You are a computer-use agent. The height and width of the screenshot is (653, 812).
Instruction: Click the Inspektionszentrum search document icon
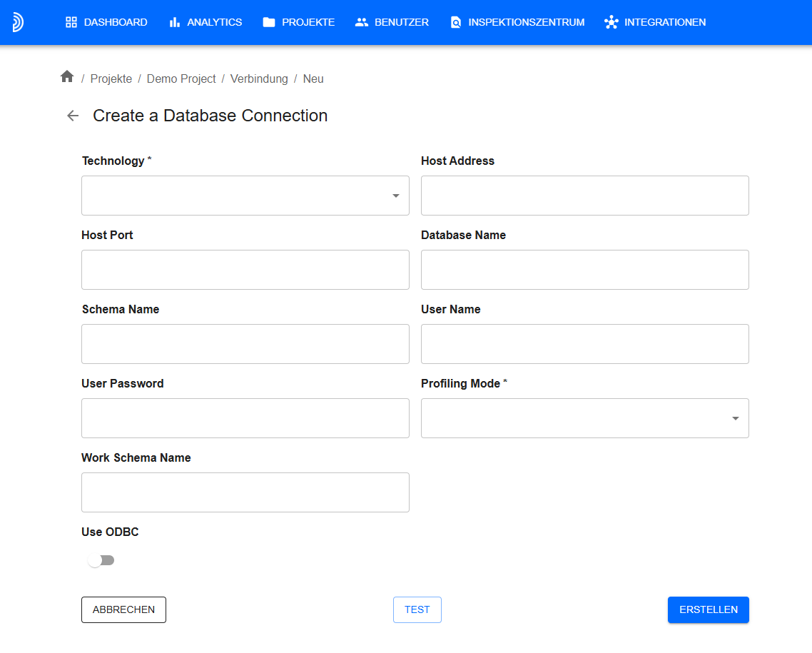tap(456, 22)
